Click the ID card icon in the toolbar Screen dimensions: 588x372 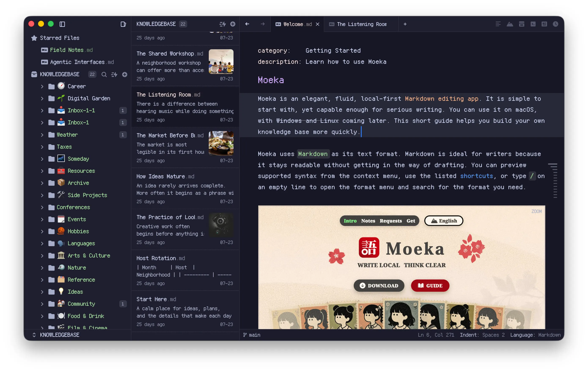tap(544, 24)
